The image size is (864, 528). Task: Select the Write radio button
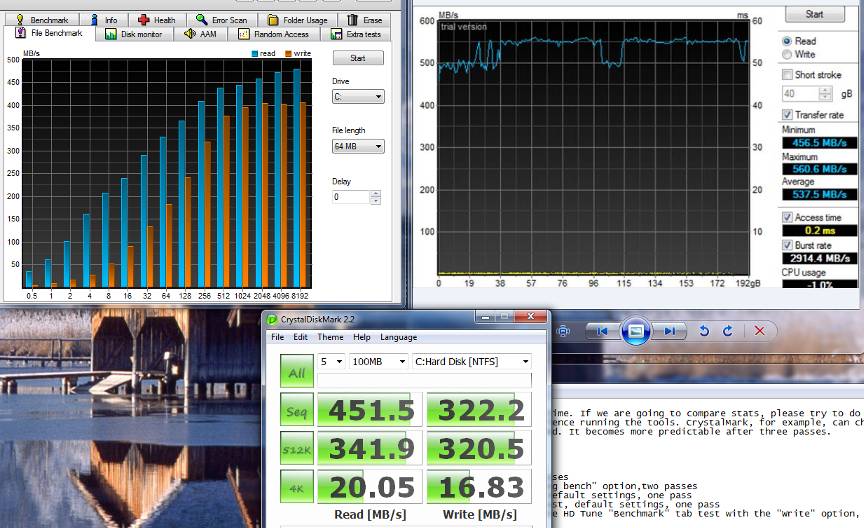point(787,54)
